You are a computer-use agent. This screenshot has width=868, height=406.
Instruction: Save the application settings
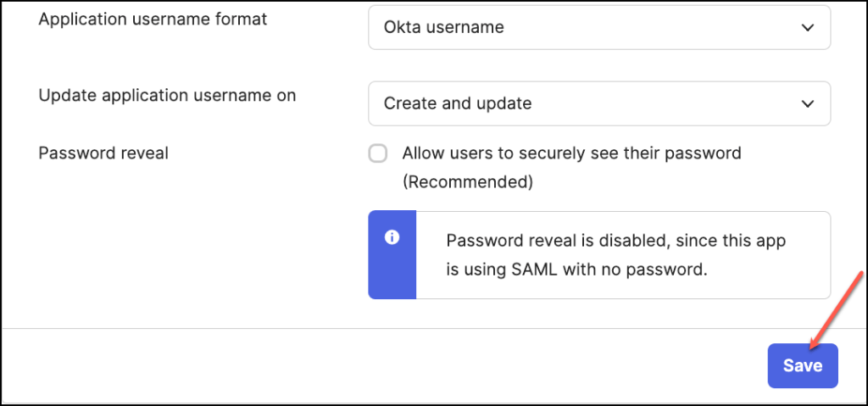click(802, 365)
